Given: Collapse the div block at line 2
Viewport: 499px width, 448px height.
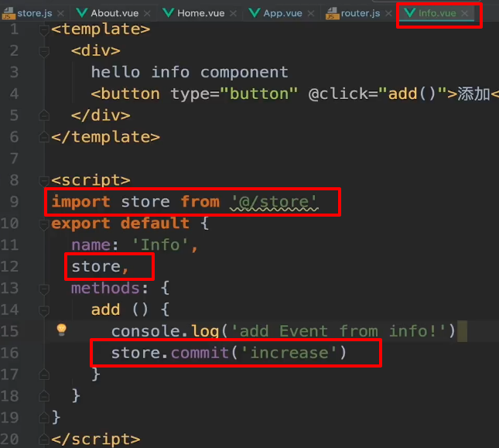Looking at the screenshot, I should click(44, 52).
